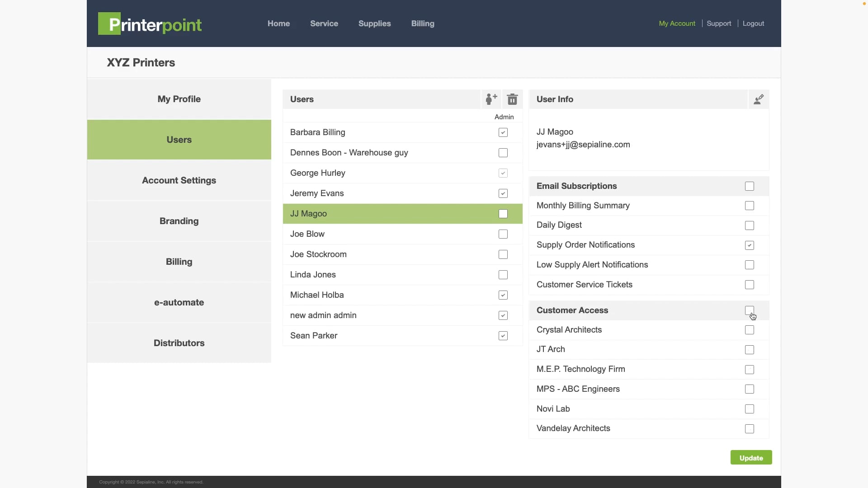868x488 pixels.
Task: Open the Branding sidebar tab
Action: pos(179,221)
